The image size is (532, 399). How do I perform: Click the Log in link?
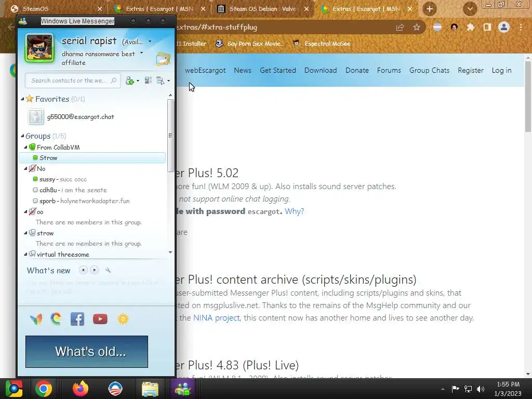(x=501, y=70)
